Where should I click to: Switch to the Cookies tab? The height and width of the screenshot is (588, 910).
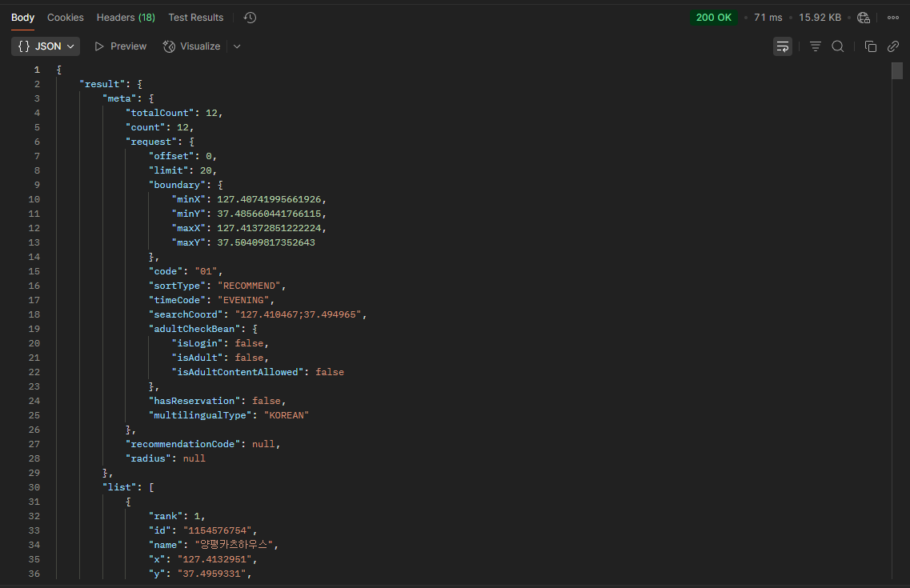pyautogui.click(x=66, y=18)
